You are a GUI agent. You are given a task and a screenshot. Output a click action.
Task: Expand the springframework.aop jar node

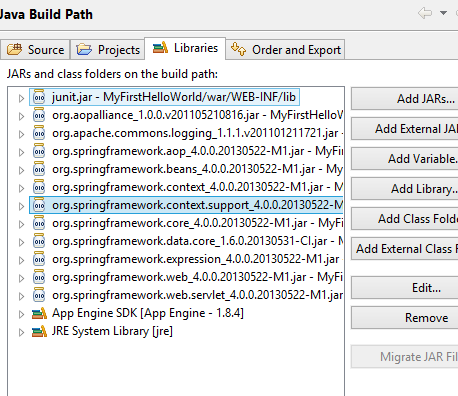(x=21, y=152)
